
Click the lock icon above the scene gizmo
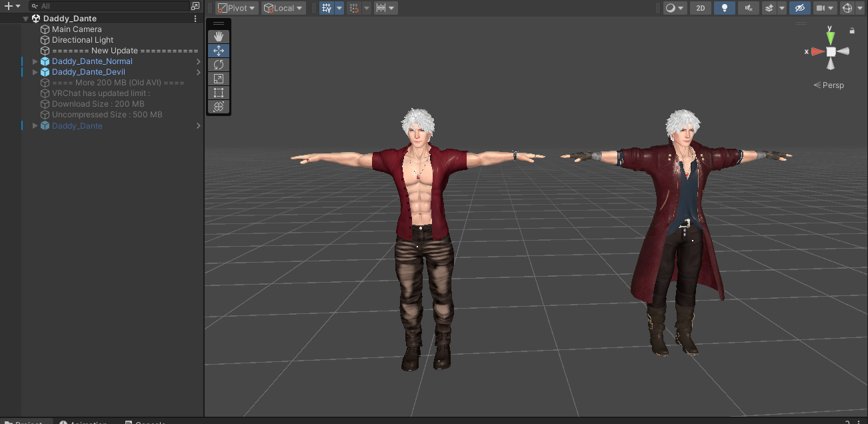(852, 31)
